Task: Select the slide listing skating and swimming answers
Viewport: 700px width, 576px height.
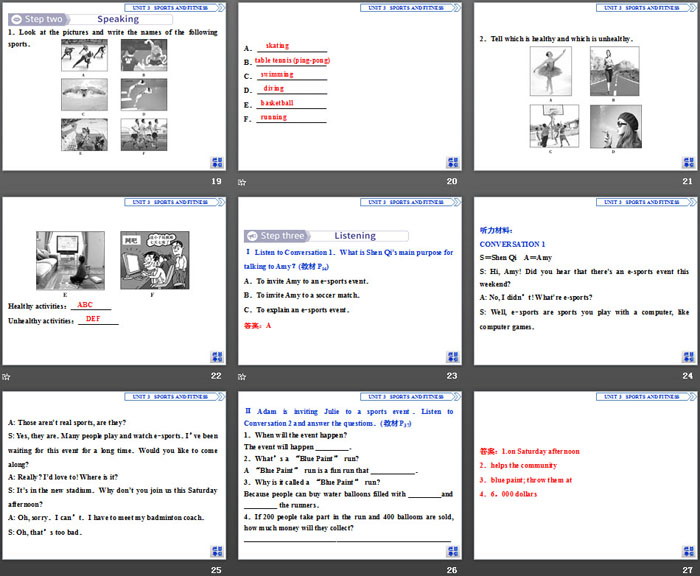Action: 350,86
